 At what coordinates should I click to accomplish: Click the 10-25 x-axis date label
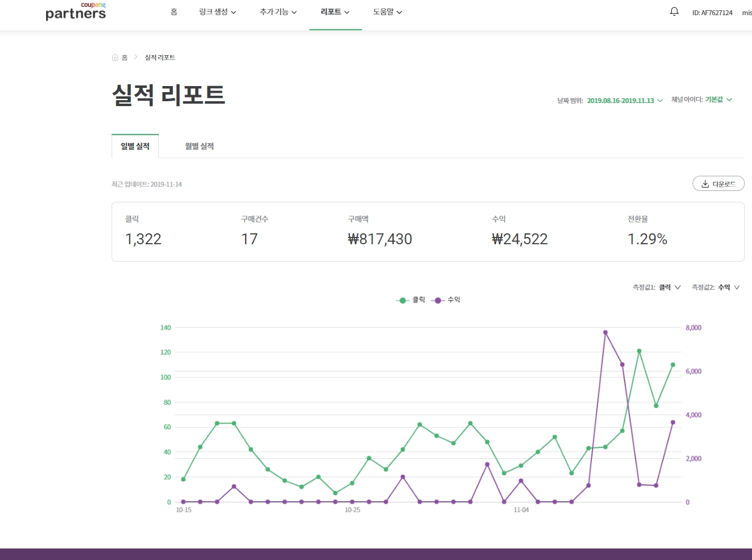(352, 510)
